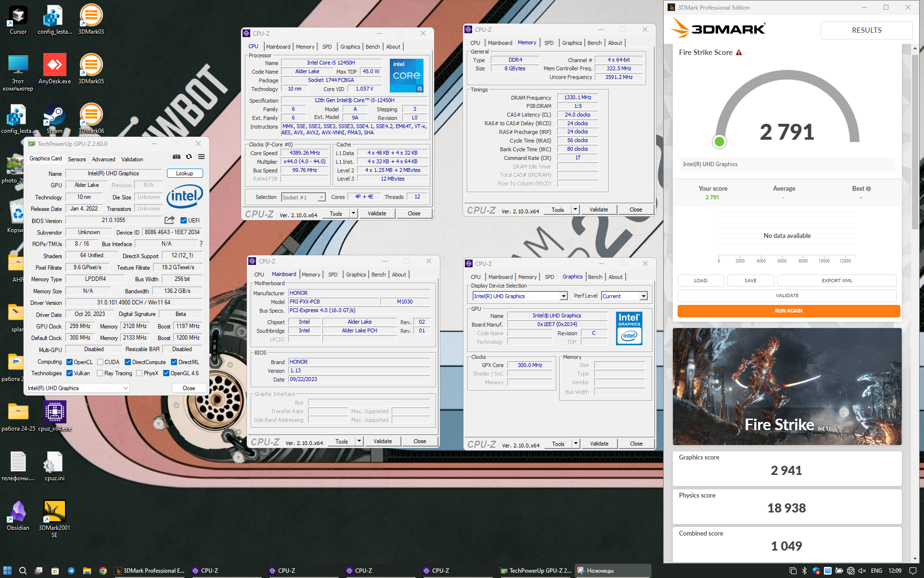
Task: Click RUN AGAIN in 3DMark
Action: 788,311
